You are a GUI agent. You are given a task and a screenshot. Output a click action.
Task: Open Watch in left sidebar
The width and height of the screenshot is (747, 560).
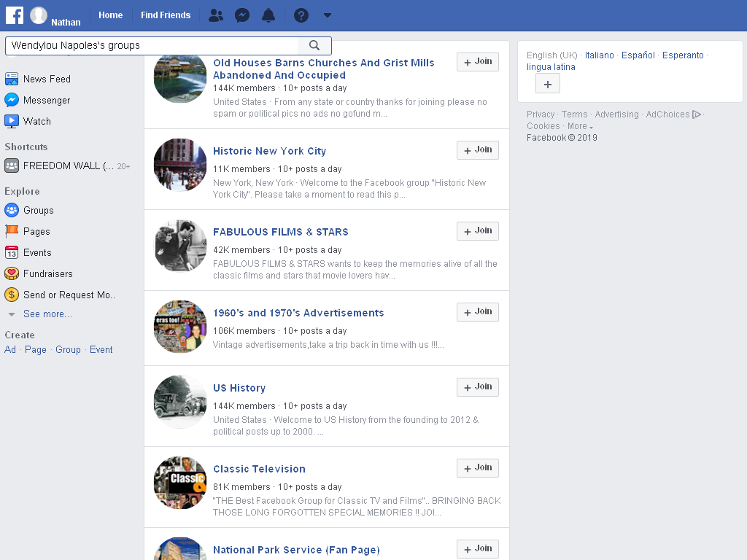point(37,122)
